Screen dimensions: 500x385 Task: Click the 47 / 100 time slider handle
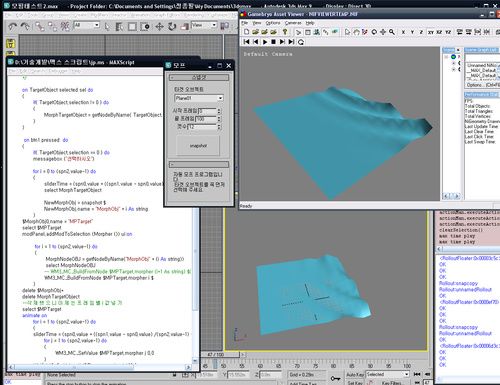pyautogui.click(x=216, y=354)
